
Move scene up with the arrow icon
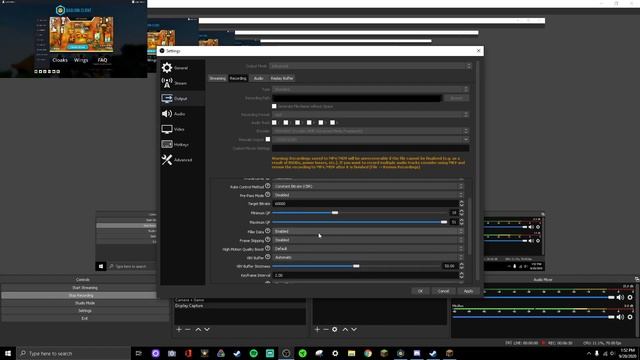pos(198,329)
